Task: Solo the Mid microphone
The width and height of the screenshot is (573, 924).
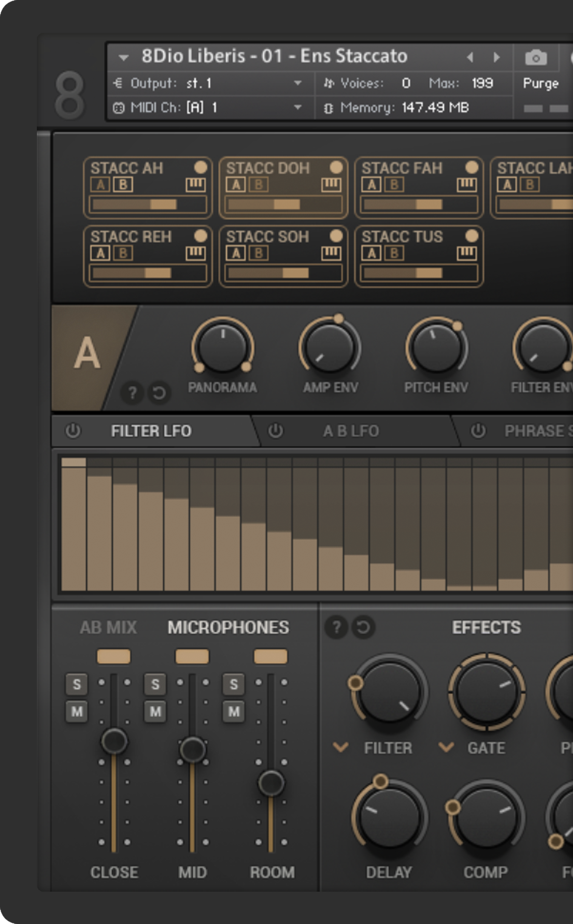Action: pos(155,684)
